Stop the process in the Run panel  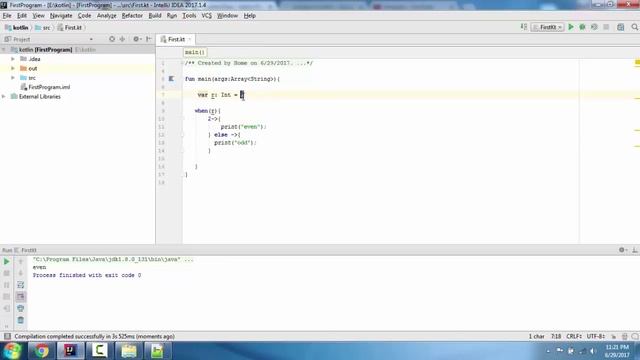pyautogui.click(x=7, y=273)
